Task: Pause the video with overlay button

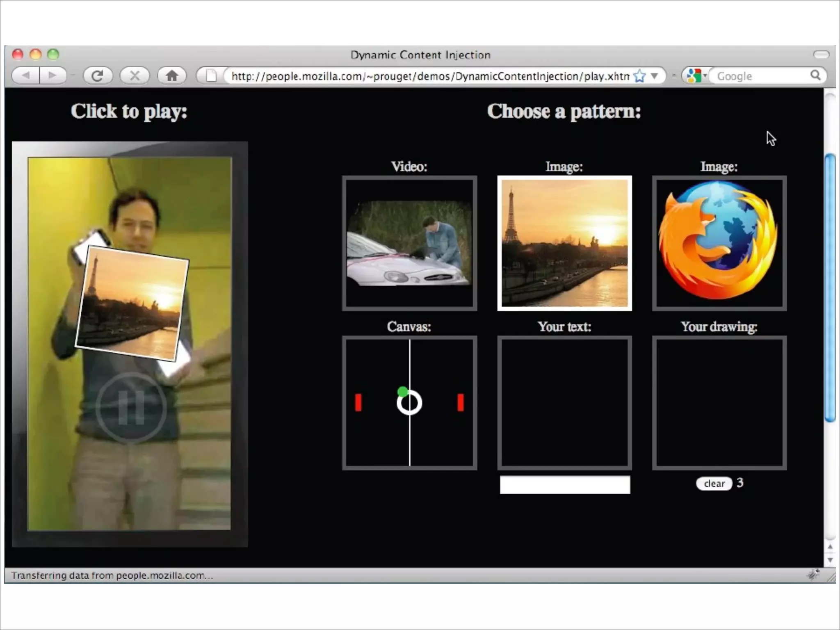Action: pyautogui.click(x=131, y=408)
